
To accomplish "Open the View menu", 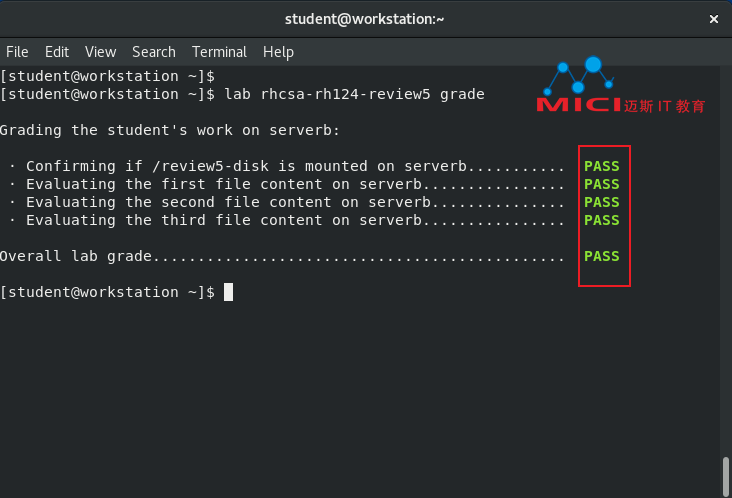I will pyautogui.click(x=100, y=52).
